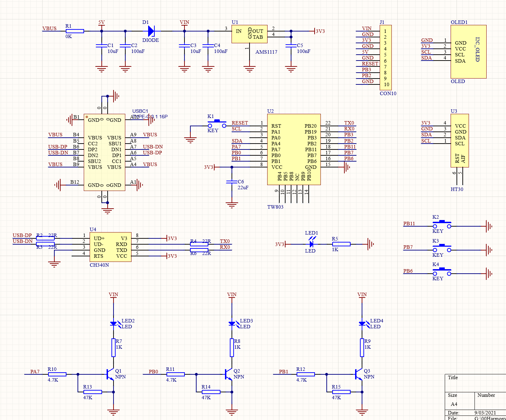Select the J1 CON10 connector body
The height and width of the screenshot is (420, 506).
click(386, 58)
